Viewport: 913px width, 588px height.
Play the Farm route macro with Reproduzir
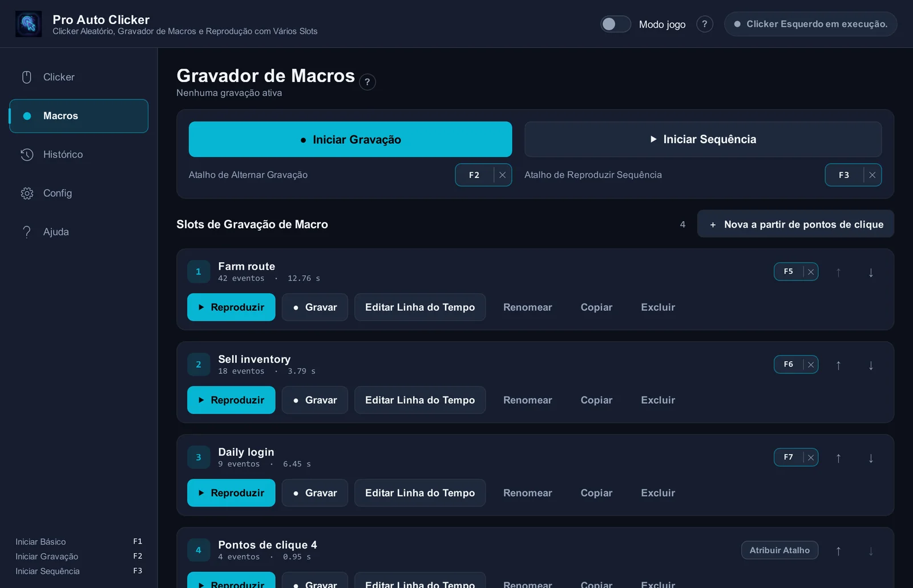pos(231,307)
